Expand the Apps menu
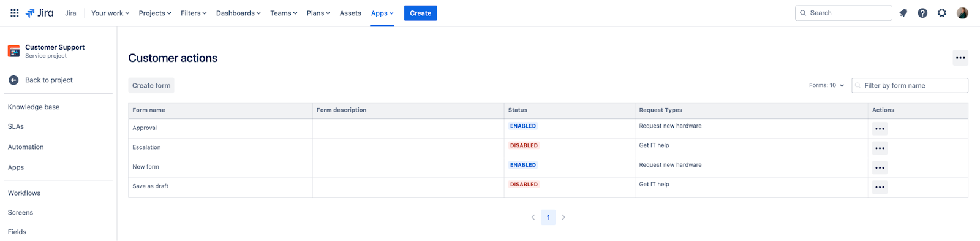The image size is (980, 241). 382,13
